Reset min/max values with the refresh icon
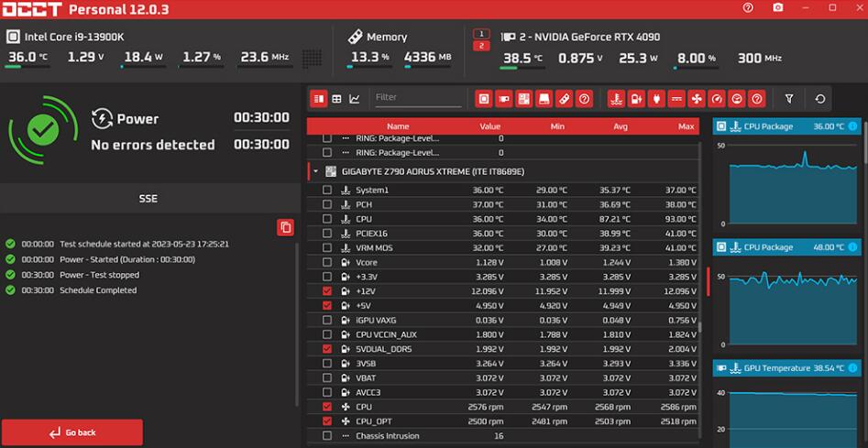 click(x=820, y=98)
